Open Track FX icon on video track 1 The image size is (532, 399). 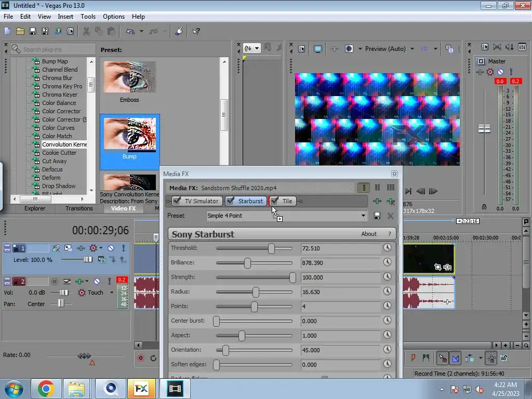coord(81,248)
